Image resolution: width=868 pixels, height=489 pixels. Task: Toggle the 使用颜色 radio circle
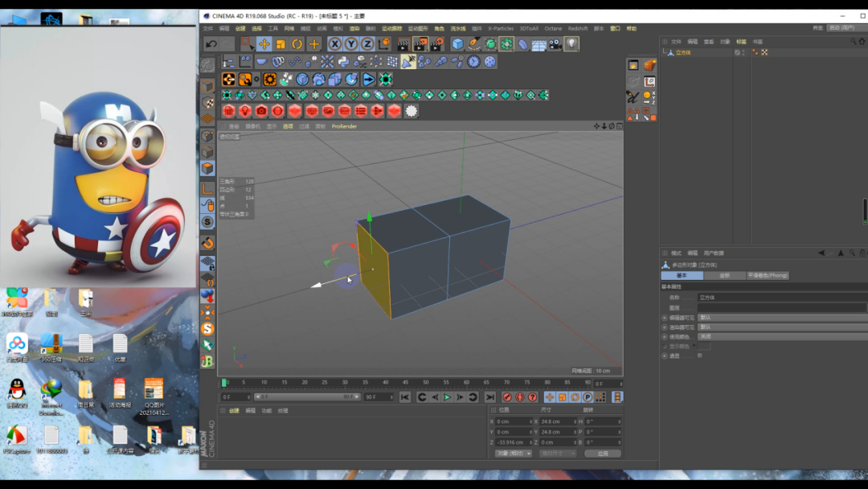point(665,337)
